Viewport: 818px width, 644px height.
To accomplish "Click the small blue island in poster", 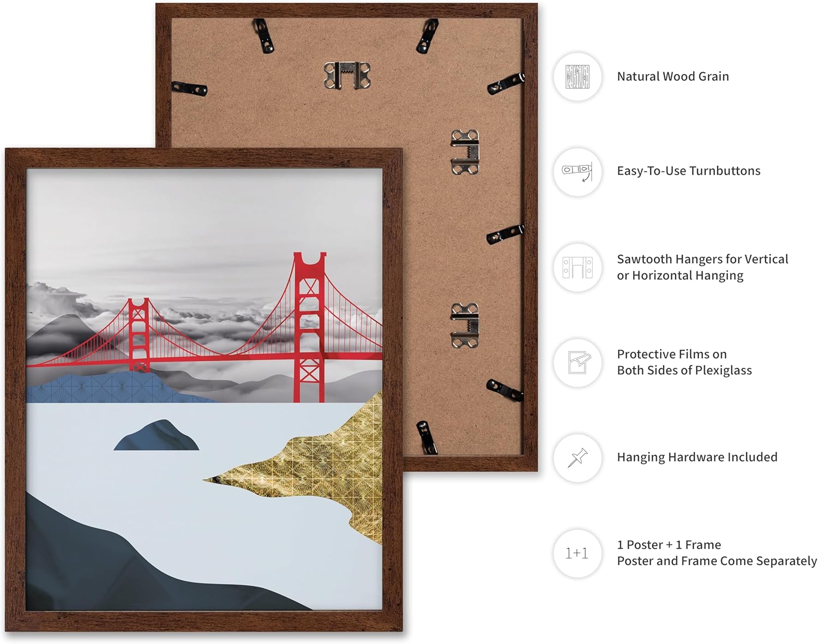I will coord(157,435).
